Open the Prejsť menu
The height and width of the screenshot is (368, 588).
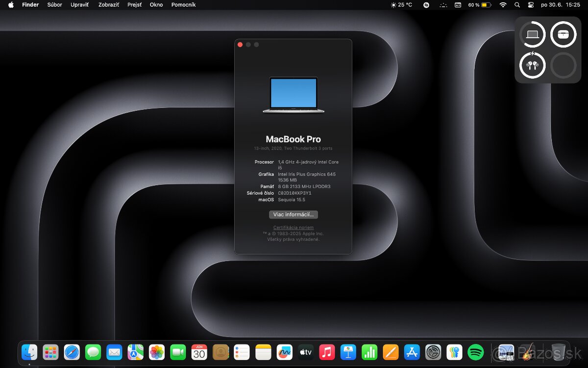[134, 5]
